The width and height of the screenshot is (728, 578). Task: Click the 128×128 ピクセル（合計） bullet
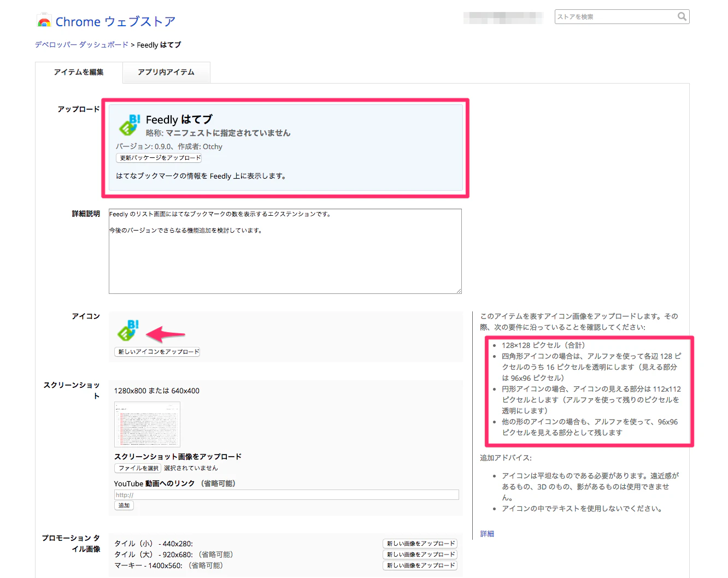(543, 345)
